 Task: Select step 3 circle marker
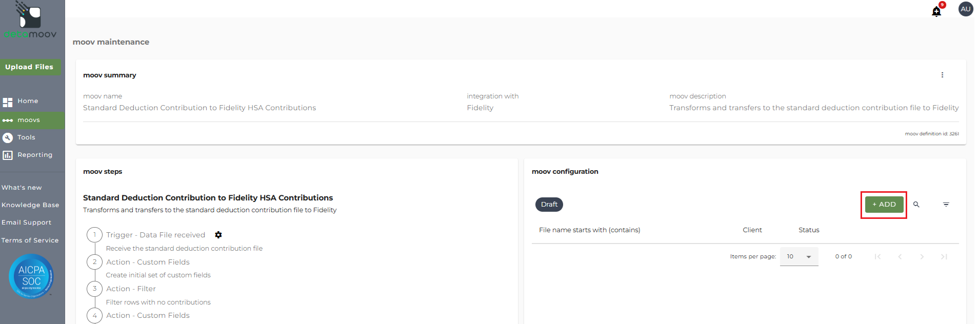click(95, 289)
